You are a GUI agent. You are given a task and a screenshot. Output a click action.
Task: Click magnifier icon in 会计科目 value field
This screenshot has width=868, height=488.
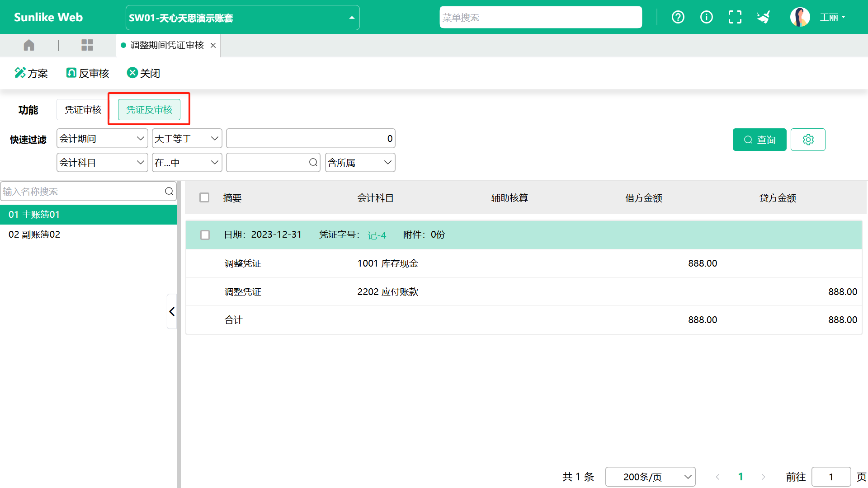click(x=313, y=163)
